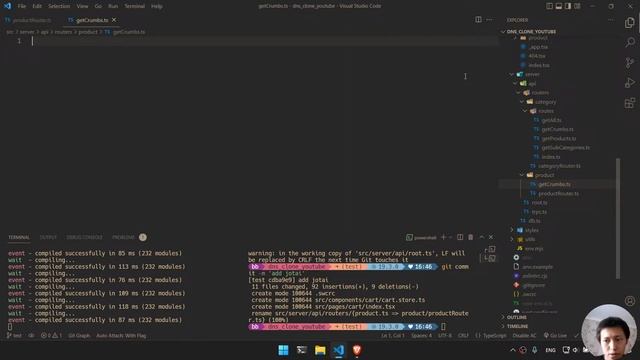Open the Selection menu
Screen dimensions: 640x360
pyautogui.click(x=59, y=6)
